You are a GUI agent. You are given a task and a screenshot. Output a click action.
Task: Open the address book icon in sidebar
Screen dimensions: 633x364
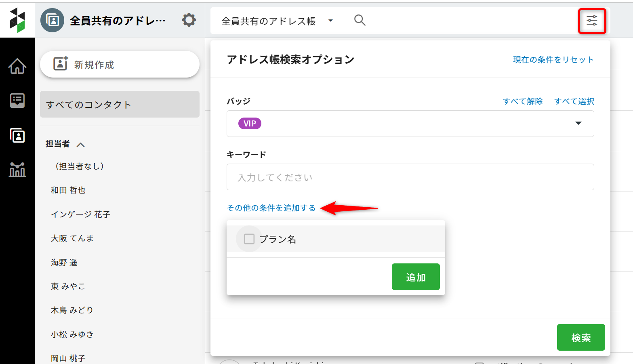[17, 135]
